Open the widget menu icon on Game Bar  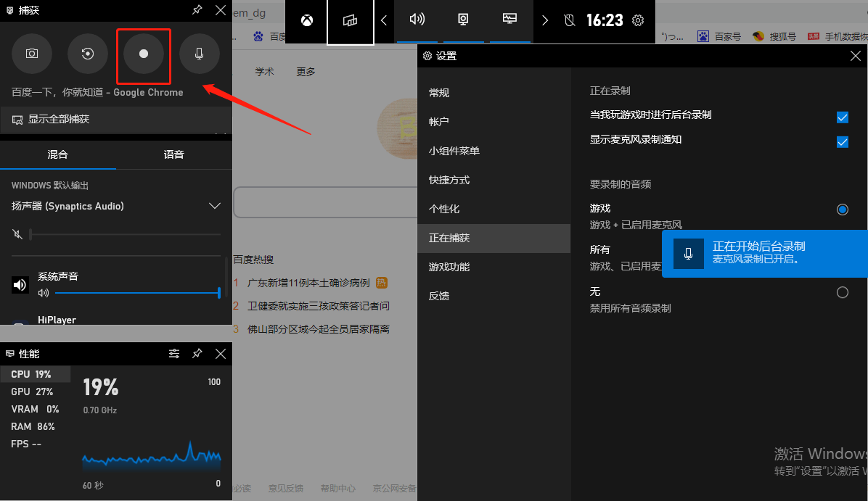(351, 22)
